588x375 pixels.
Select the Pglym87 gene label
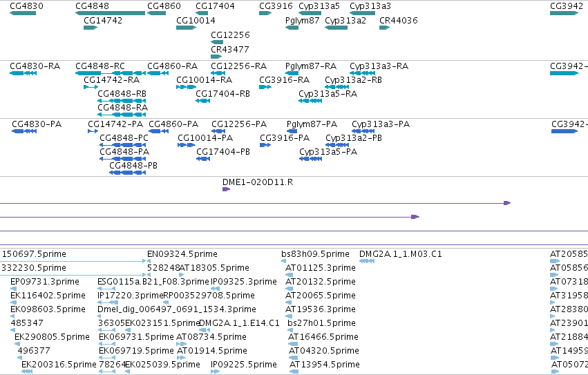pos(302,20)
